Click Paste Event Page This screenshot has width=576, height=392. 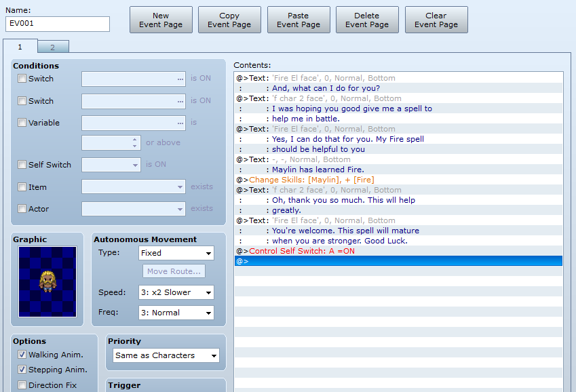(x=299, y=20)
